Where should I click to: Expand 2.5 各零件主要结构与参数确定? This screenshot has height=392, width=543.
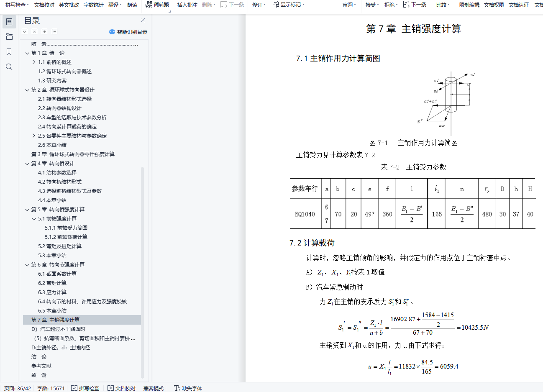point(34,136)
